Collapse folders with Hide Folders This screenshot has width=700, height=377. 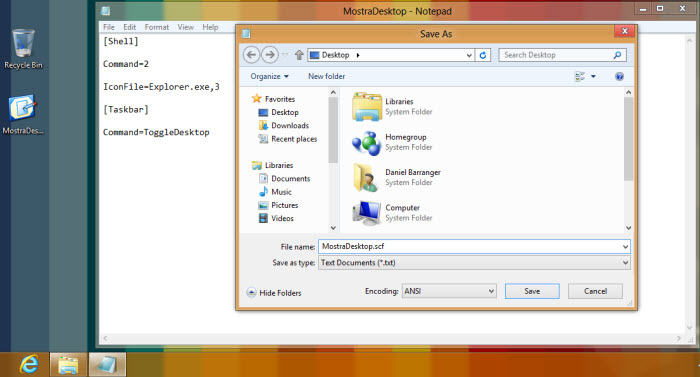point(274,293)
